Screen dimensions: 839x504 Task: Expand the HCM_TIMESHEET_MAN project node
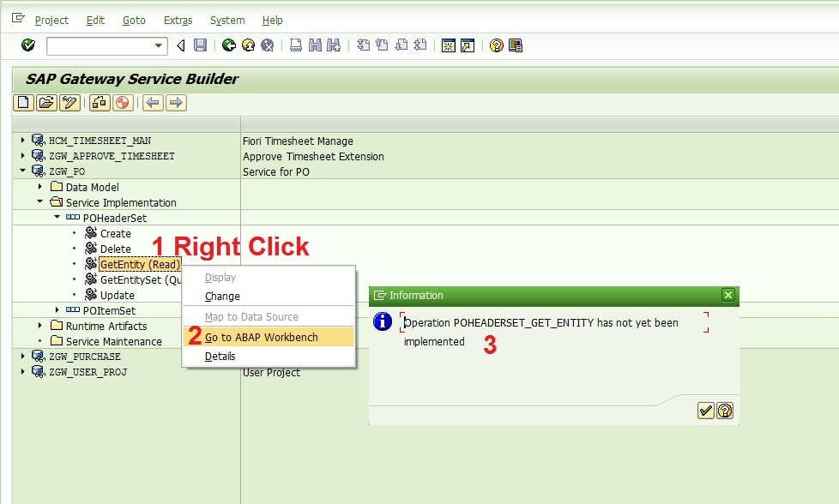pos(22,140)
